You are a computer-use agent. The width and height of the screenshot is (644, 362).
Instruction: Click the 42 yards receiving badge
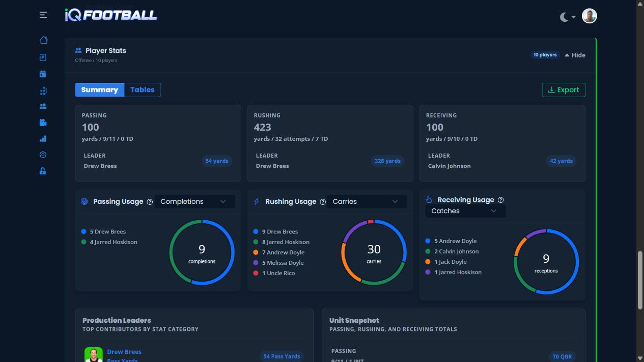(x=562, y=161)
